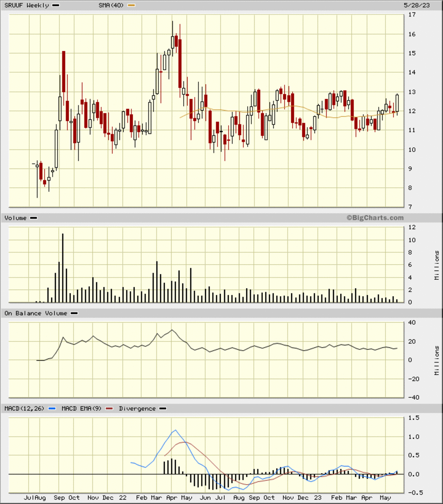Open the BigCharts.com watermark link

tap(375, 218)
